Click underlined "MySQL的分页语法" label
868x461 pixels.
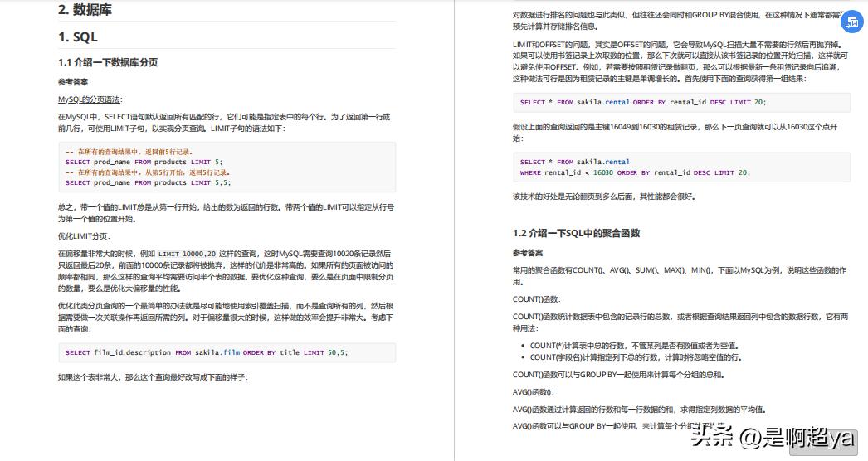[x=89, y=99]
